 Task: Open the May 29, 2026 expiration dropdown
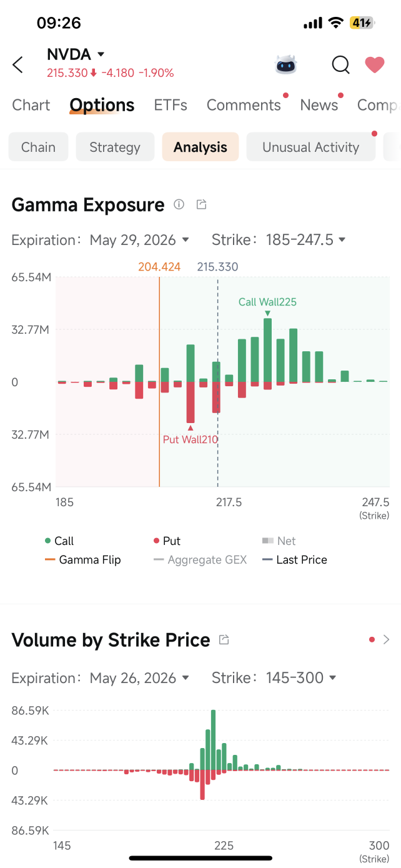pos(139,240)
